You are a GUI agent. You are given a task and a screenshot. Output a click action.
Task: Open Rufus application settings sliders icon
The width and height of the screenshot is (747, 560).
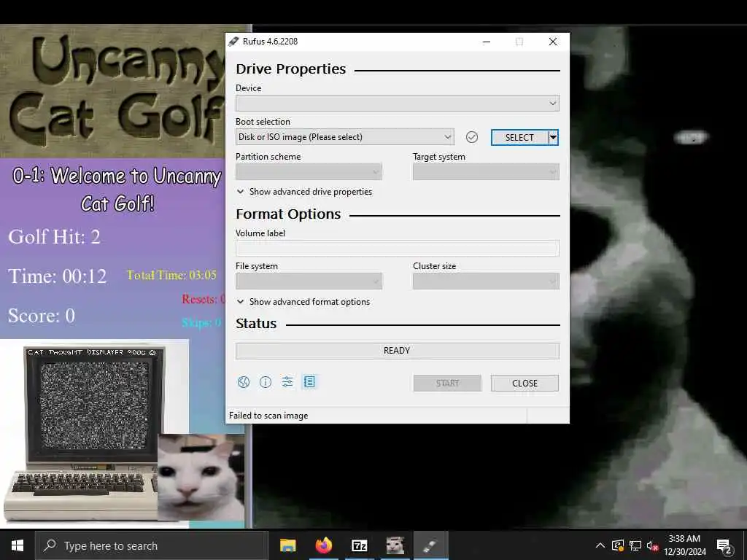tap(287, 382)
